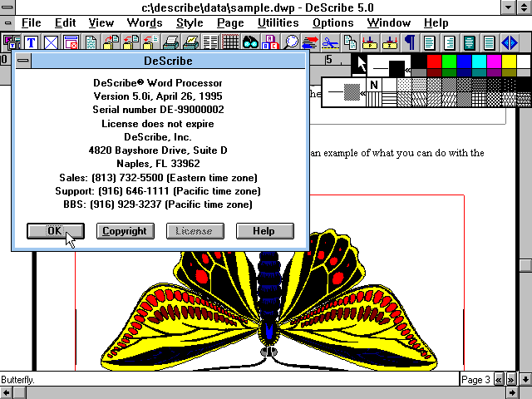Image resolution: width=532 pixels, height=399 pixels.
Task: Click the stamp icon labeled I
Action: tap(390, 42)
